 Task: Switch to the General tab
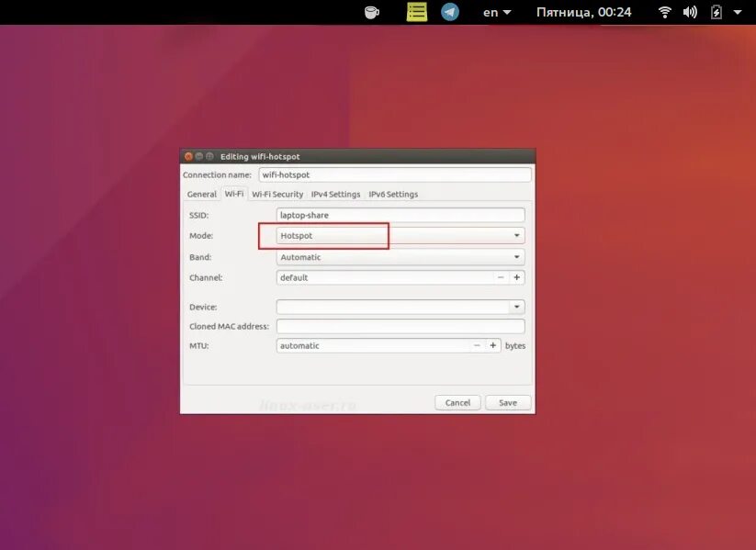click(x=201, y=194)
